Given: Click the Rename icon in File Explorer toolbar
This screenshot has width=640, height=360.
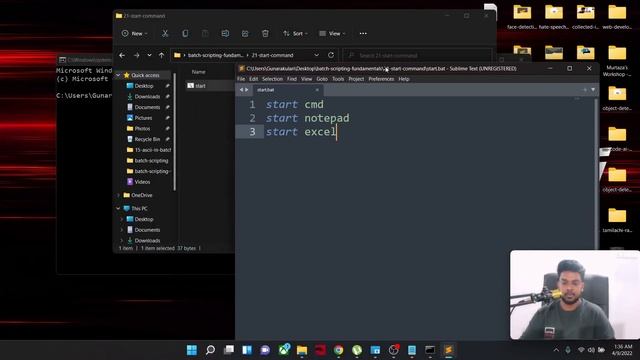Looking at the screenshot, I should coord(225,33).
